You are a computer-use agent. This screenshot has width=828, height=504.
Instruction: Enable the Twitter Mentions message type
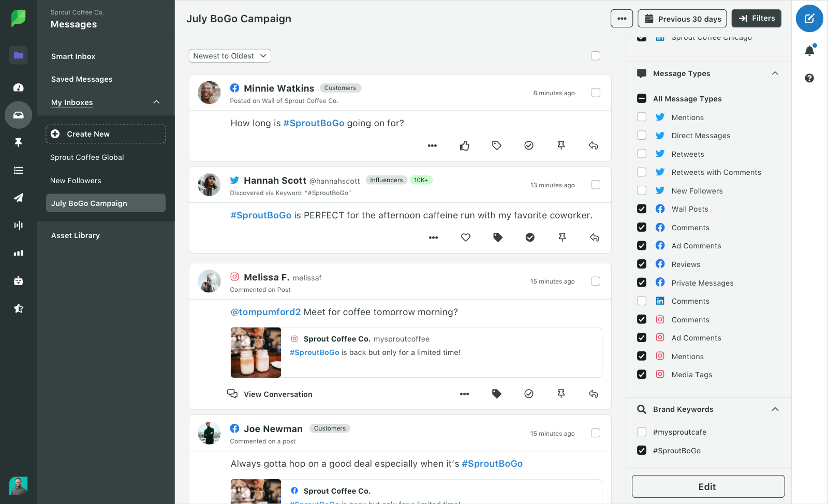642,117
